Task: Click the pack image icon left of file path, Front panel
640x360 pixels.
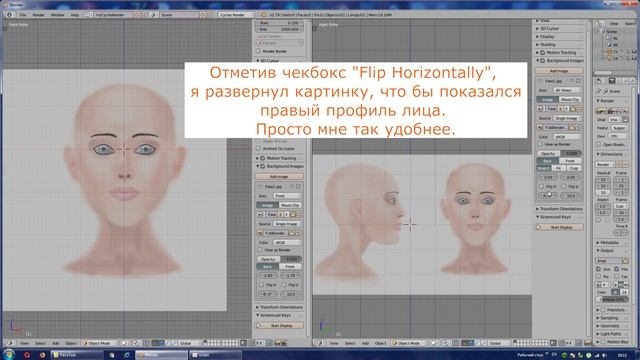Action: coord(260,233)
